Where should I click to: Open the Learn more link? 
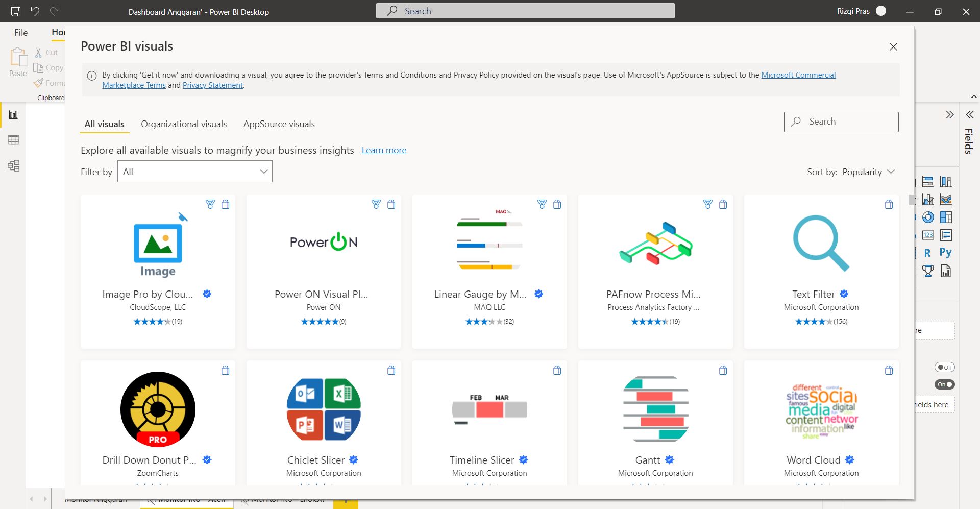(384, 150)
